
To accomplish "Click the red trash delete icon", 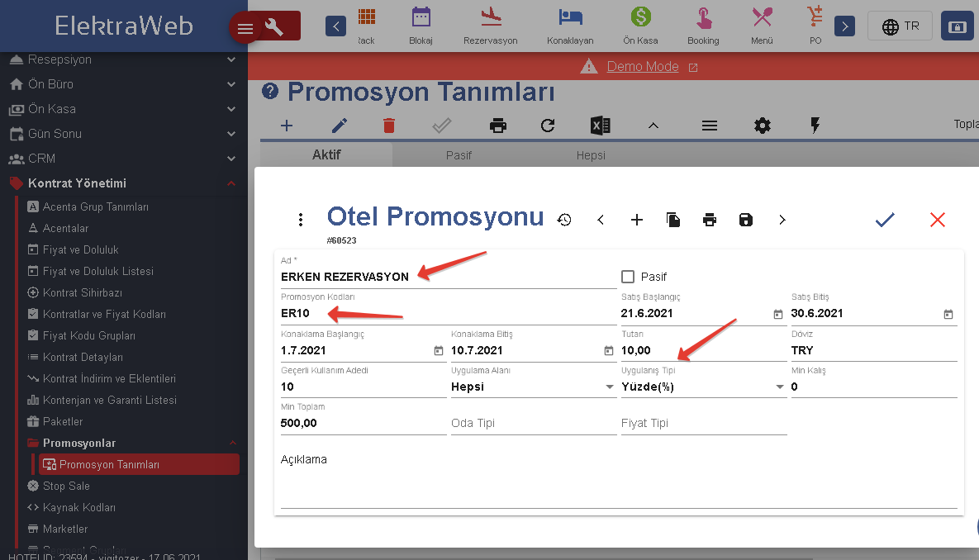I will 389,126.
